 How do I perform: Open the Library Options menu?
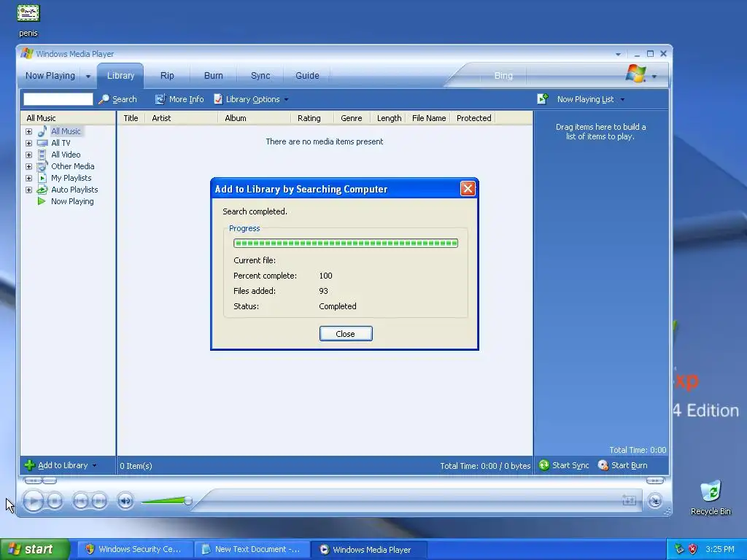[x=251, y=99]
